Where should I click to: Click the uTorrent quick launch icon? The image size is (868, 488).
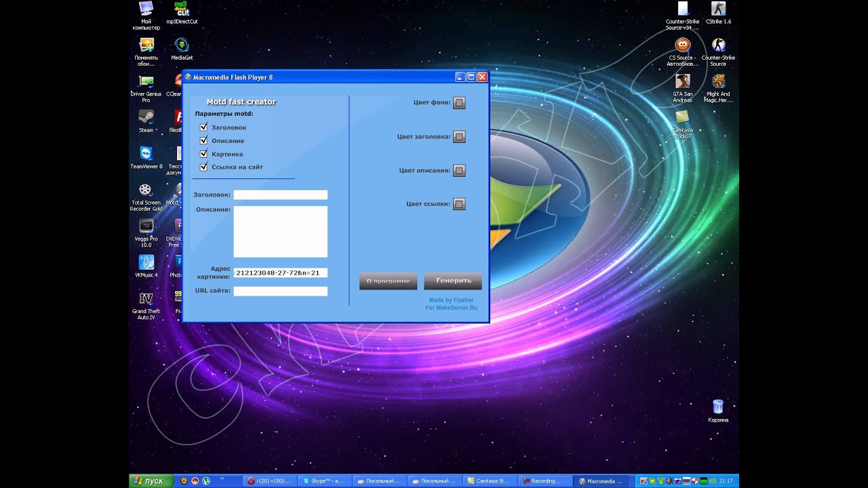[x=206, y=481]
